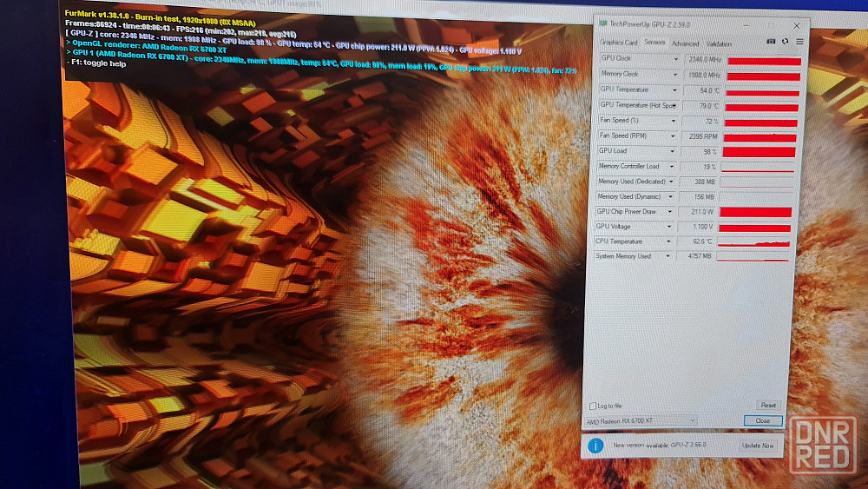Image resolution: width=868 pixels, height=489 pixels.
Task: Click the GPU Load red graph bar
Action: (x=759, y=152)
